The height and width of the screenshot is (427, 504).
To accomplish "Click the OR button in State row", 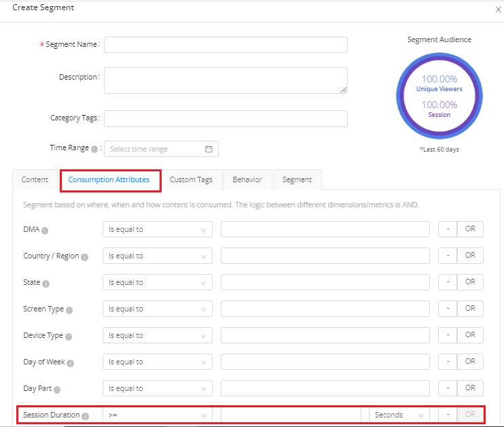I will pos(470,282).
